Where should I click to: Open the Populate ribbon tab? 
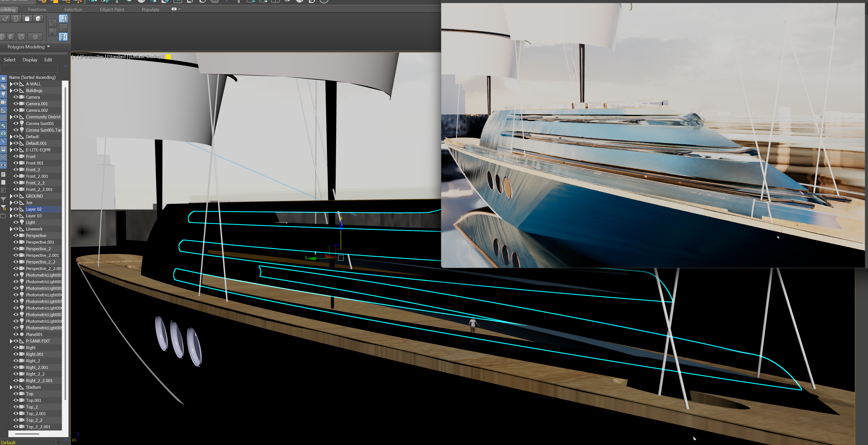click(x=150, y=9)
